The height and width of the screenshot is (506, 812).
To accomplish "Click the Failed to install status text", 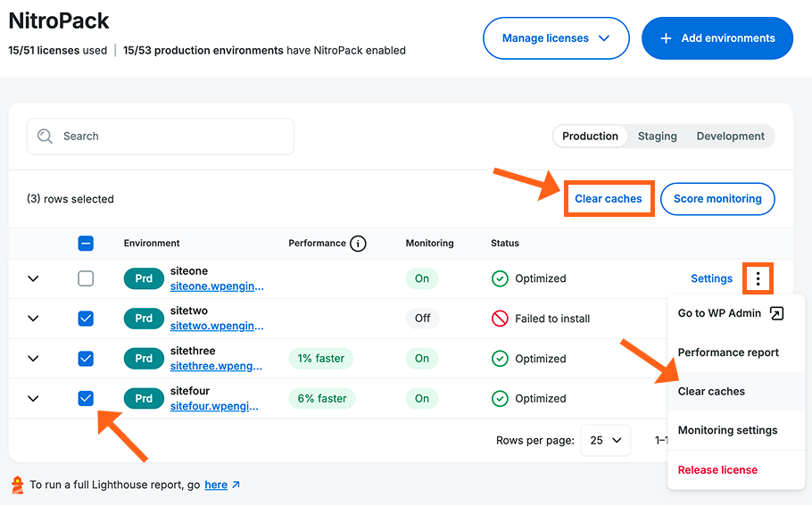I will point(552,319).
